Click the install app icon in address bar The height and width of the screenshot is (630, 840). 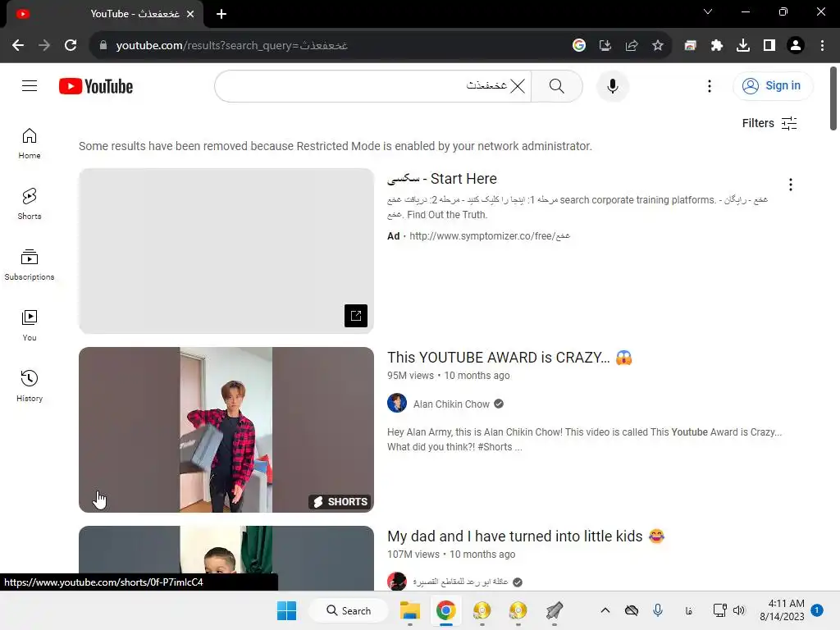[605, 46]
